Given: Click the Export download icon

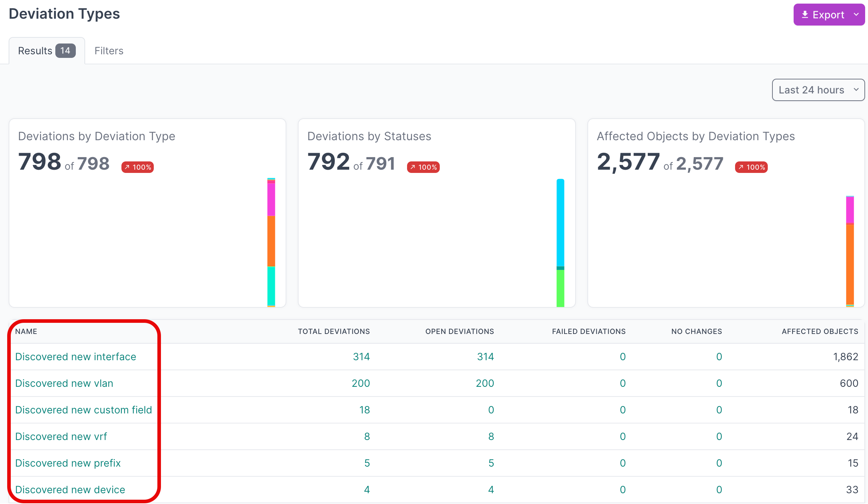Looking at the screenshot, I should tap(805, 15).
